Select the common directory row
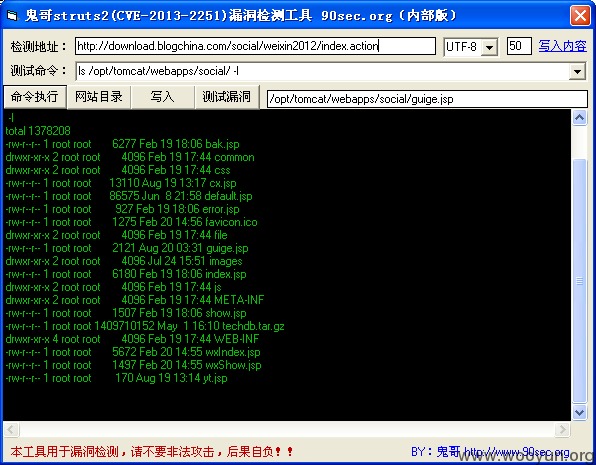This screenshot has height=465, width=596. (x=130, y=157)
